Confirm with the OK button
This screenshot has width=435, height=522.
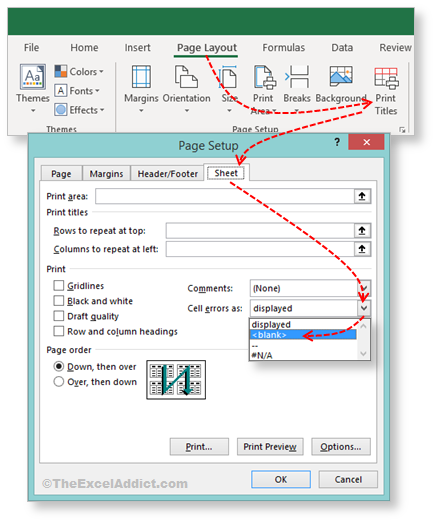(281, 479)
